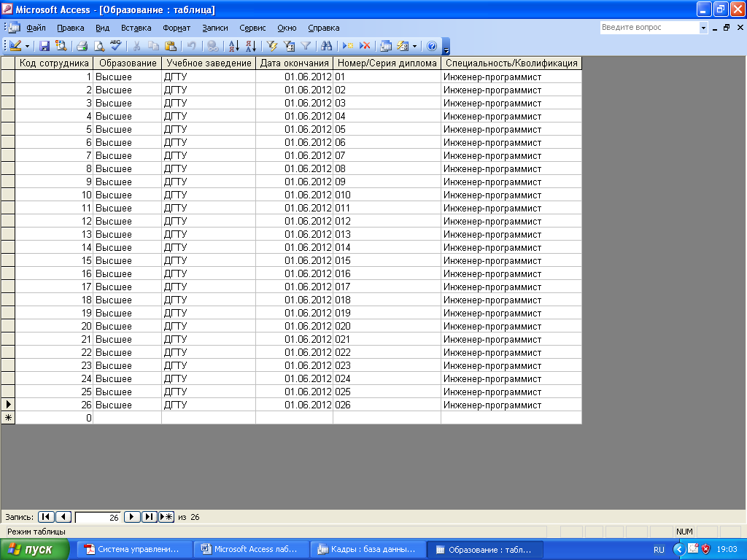The width and height of the screenshot is (747, 560).
Task: Apply Filter By Selection icon
Action: pos(272,46)
